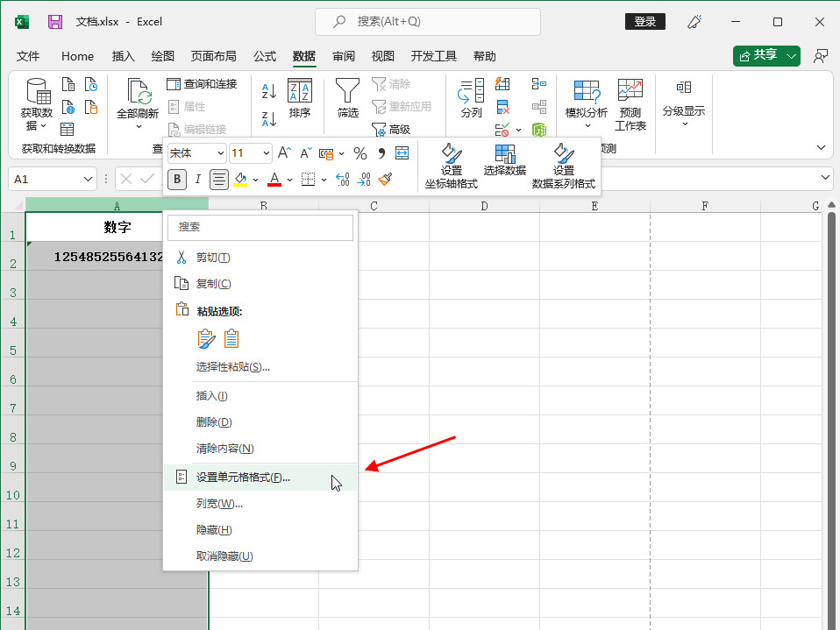Click the Remove Duplicates icon in ribbon
The height and width of the screenshot is (630, 840).
502,107
